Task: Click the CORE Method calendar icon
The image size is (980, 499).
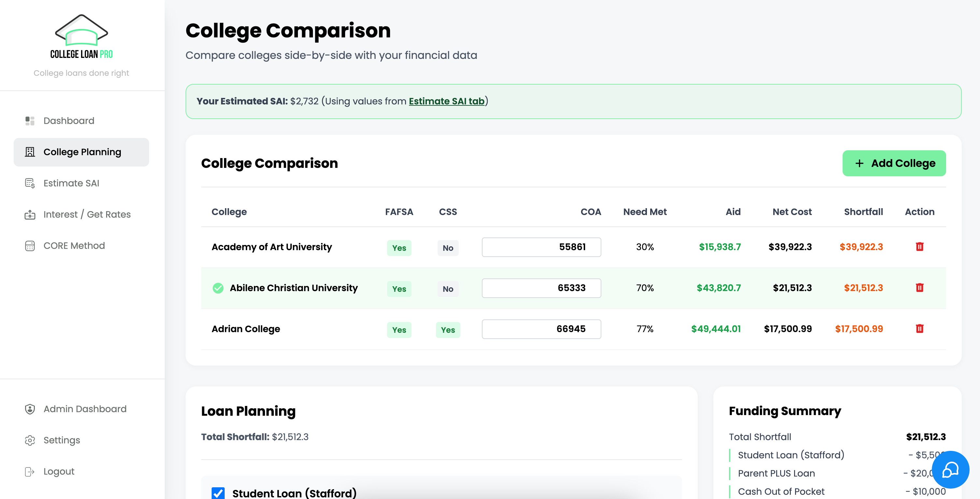Action: pyautogui.click(x=30, y=246)
